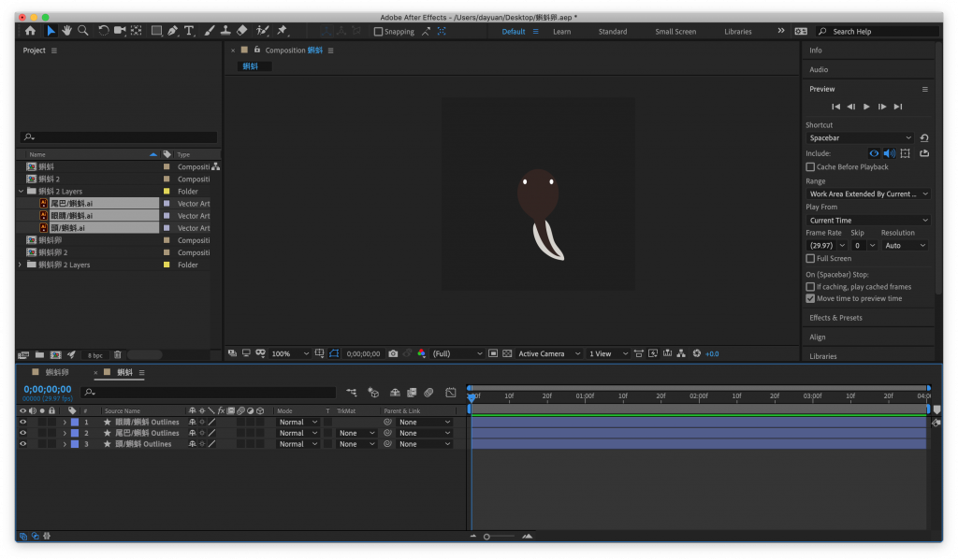Viewport: 958px width, 560px height.
Task: Select the Hand tool
Action: click(67, 31)
